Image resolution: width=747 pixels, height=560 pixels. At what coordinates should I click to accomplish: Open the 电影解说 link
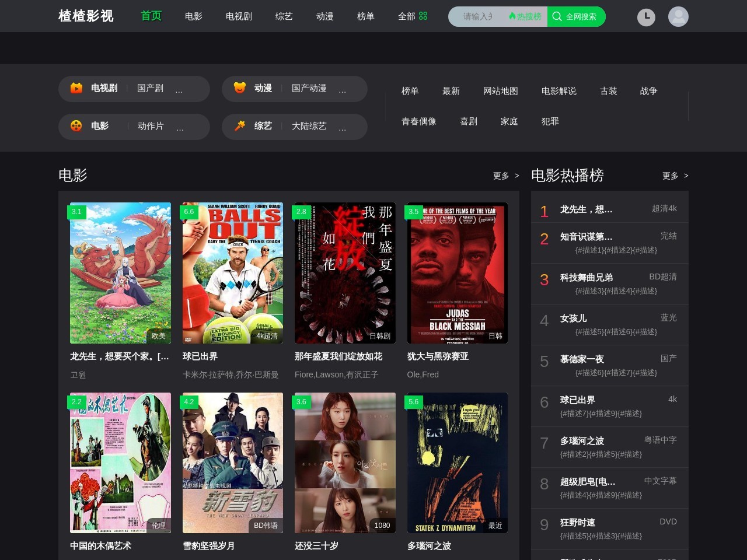click(558, 91)
